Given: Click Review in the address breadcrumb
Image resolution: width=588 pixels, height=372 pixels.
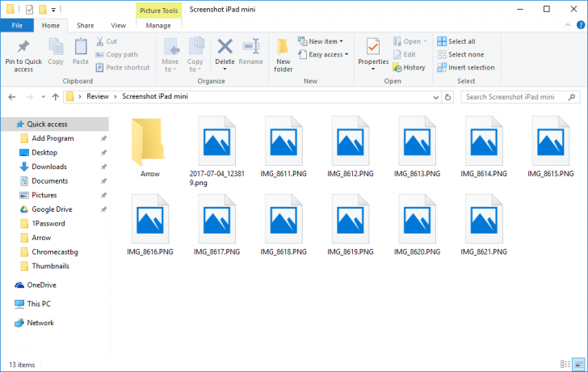Looking at the screenshot, I should click(x=98, y=96).
